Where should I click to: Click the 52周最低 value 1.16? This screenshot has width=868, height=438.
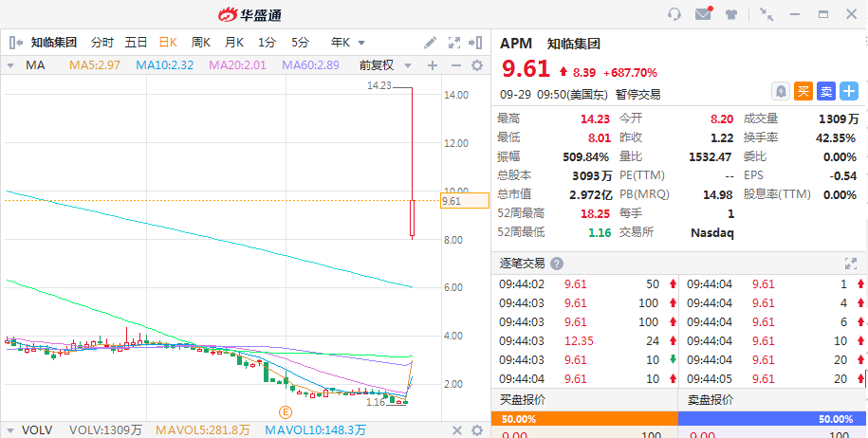(x=600, y=232)
